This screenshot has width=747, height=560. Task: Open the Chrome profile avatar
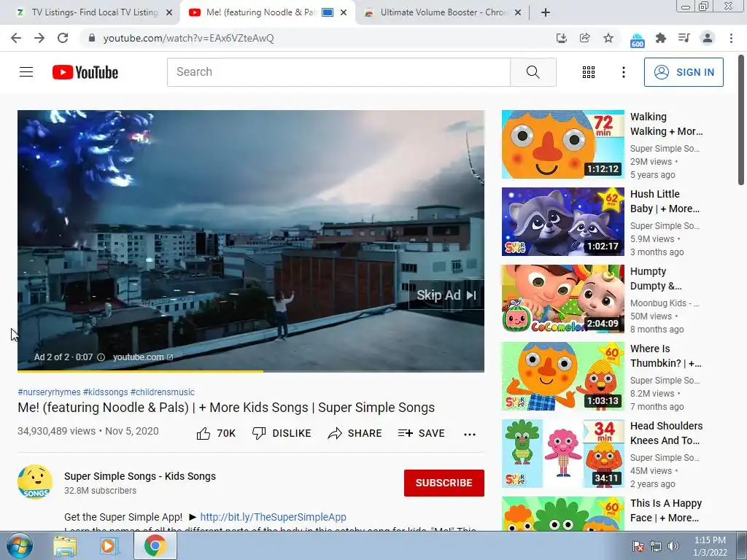[x=708, y=38]
